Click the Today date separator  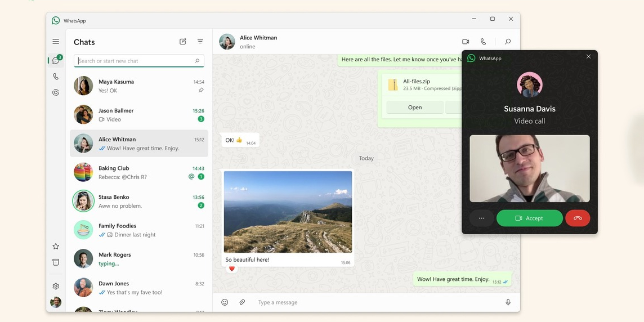pos(366,158)
